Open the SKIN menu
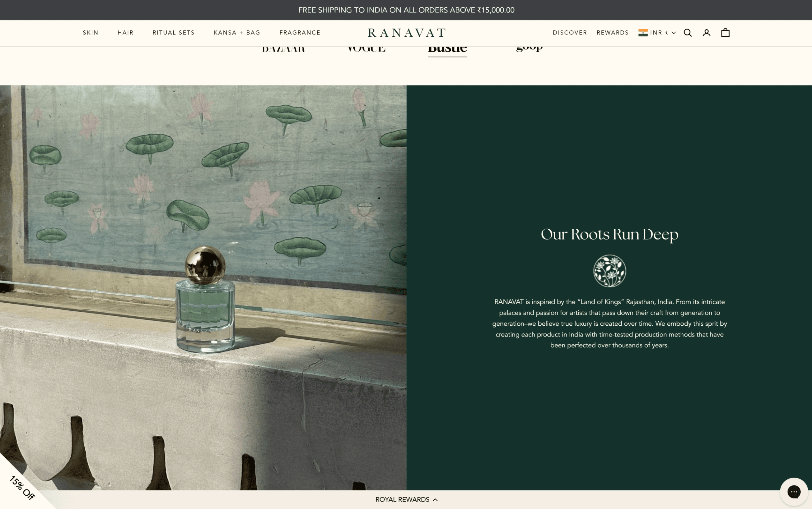Viewport: 812px width, 509px height. pyautogui.click(x=91, y=33)
